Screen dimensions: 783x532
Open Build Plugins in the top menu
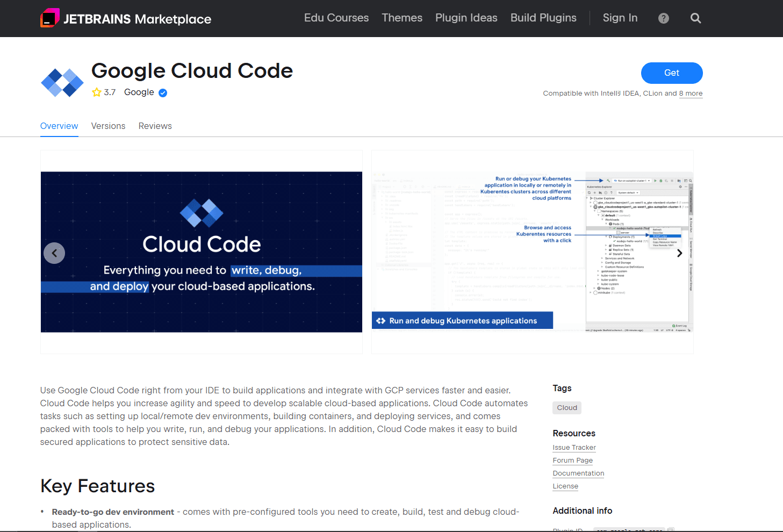[543, 18]
